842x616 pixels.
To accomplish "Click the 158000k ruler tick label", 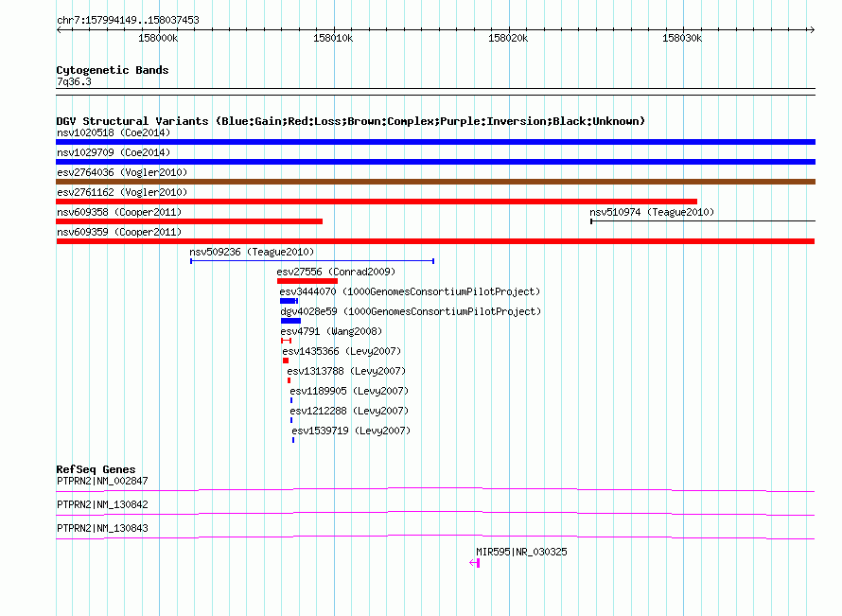I will [x=158, y=38].
